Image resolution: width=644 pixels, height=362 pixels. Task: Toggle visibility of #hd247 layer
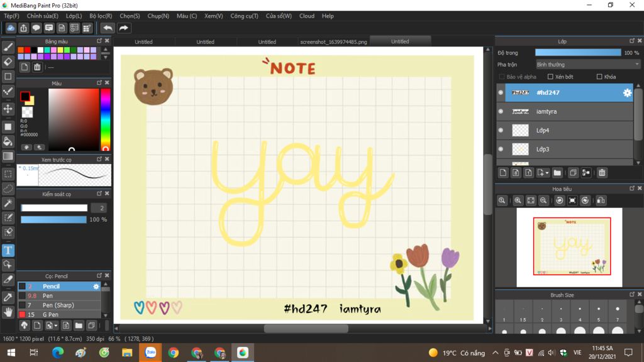tap(501, 93)
